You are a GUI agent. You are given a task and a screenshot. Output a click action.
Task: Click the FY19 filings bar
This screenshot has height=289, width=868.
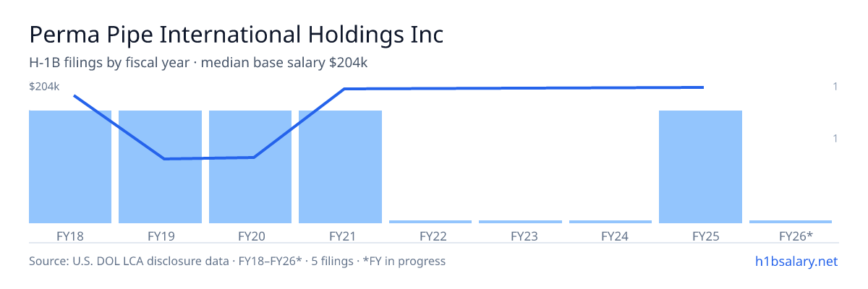click(160, 167)
